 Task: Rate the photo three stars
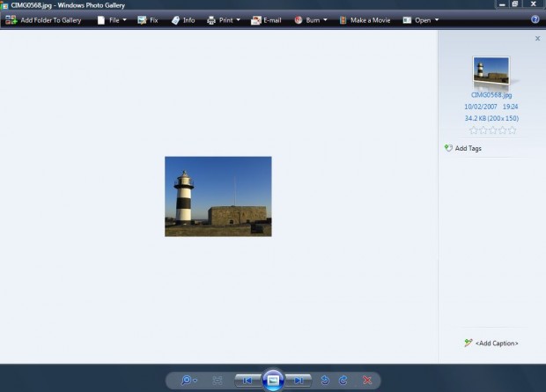493,130
